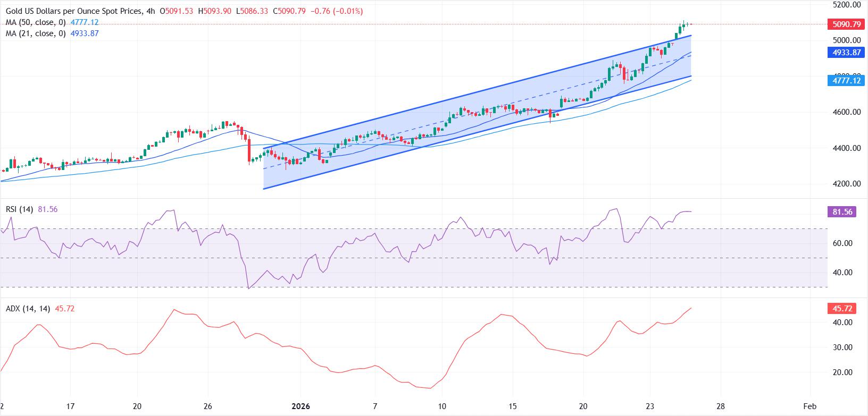Image resolution: width=868 pixels, height=416 pixels.
Task: Click the RSI 60.00 scale label
Action: pos(842,243)
